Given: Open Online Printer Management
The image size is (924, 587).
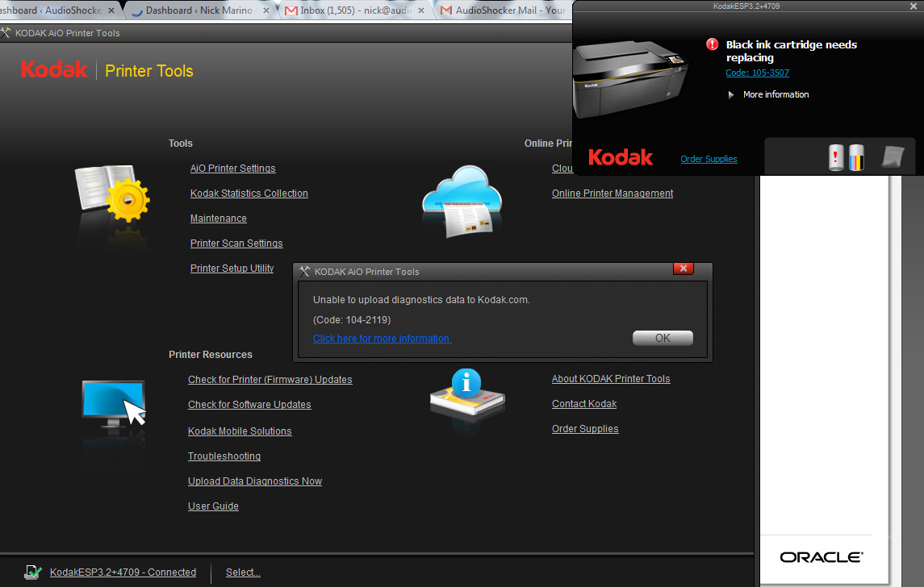Looking at the screenshot, I should (x=613, y=194).
